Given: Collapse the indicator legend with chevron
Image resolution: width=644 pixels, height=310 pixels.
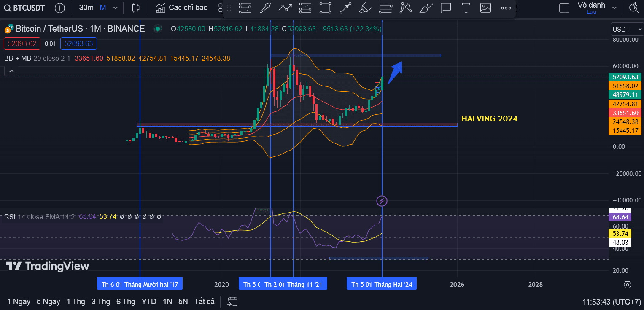Looking at the screenshot, I should pos(11,71).
